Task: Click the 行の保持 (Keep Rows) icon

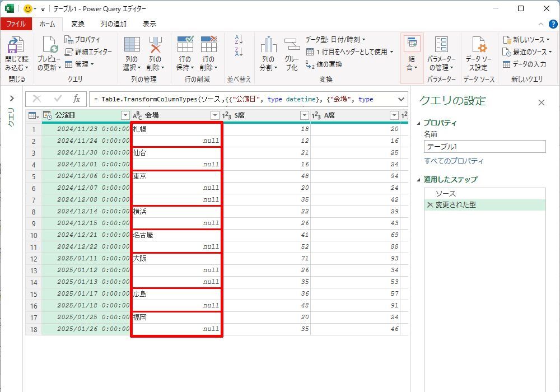Action: point(185,46)
